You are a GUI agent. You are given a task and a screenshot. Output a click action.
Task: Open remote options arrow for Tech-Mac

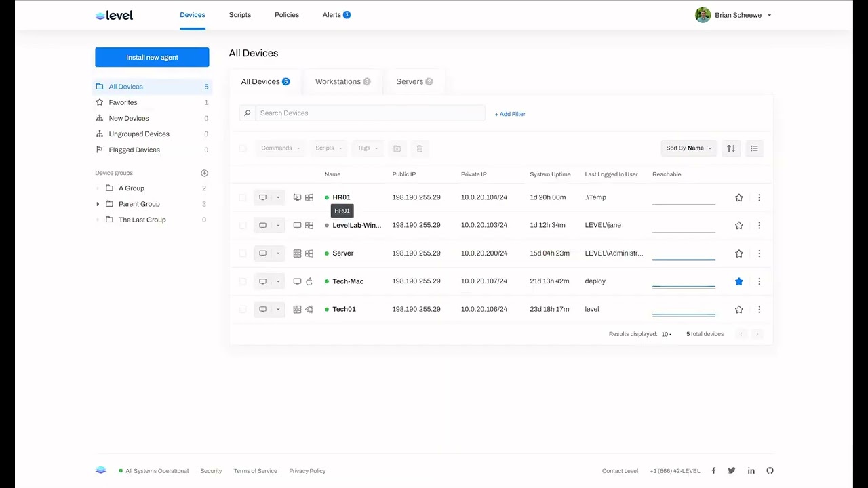(278, 281)
